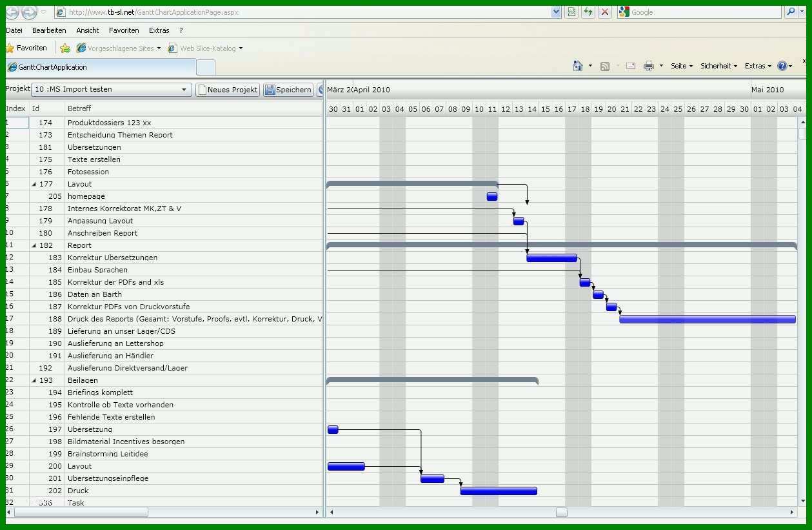Viewport: 812px width, 530px height.
Task: Click the task grid horizontal scrollbar thumb
Action: coord(81,512)
